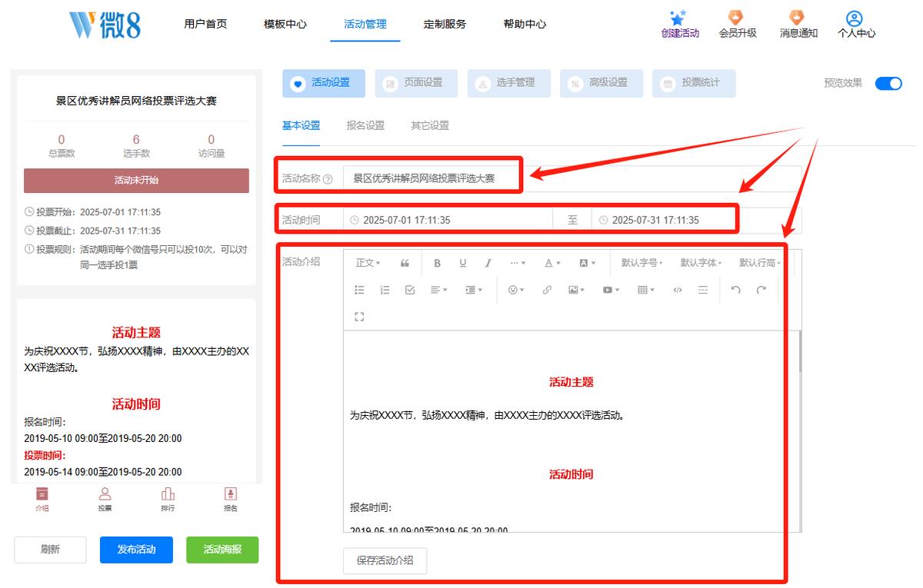Click the 活动海报 button
Image resolution: width=923 pixels, height=588 pixels.
222,550
